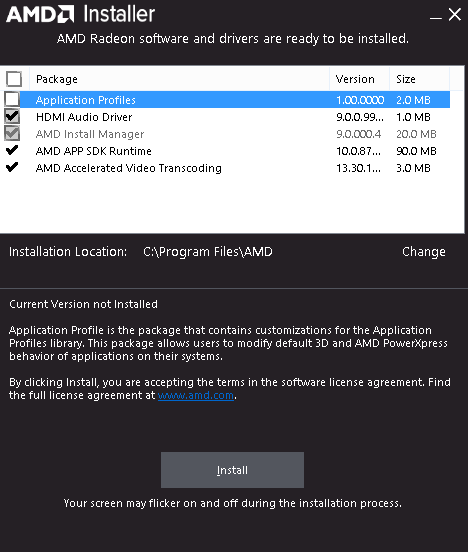The width and height of the screenshot is (468, 552).
Task: Click the C:\Program Files\AMD path text
Action: coord(208,252)
